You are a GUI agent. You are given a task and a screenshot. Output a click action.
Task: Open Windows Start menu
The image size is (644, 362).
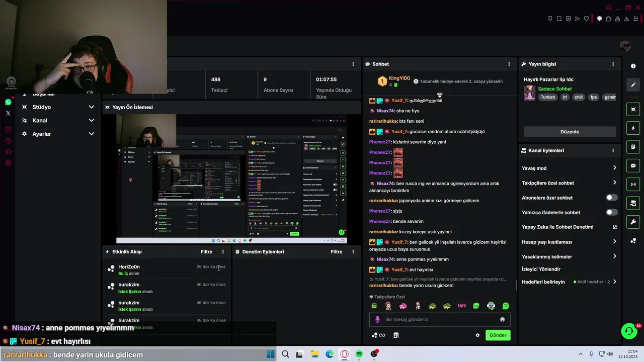point(271,354)
